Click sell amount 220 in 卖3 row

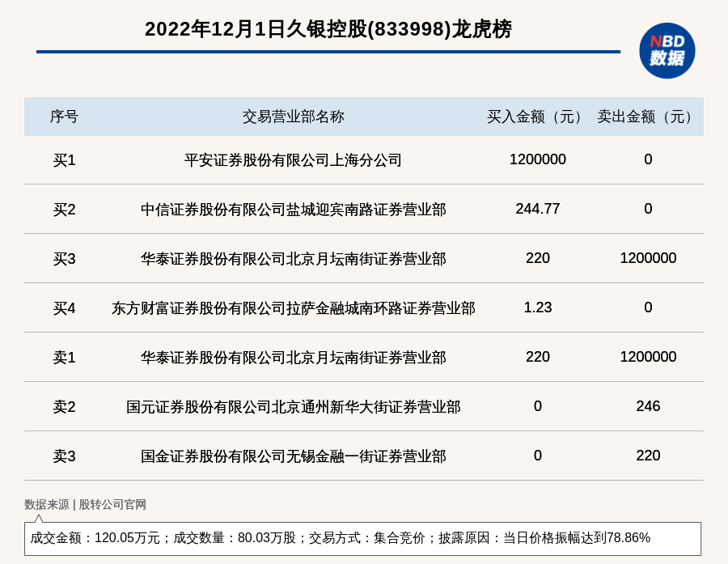648,455
